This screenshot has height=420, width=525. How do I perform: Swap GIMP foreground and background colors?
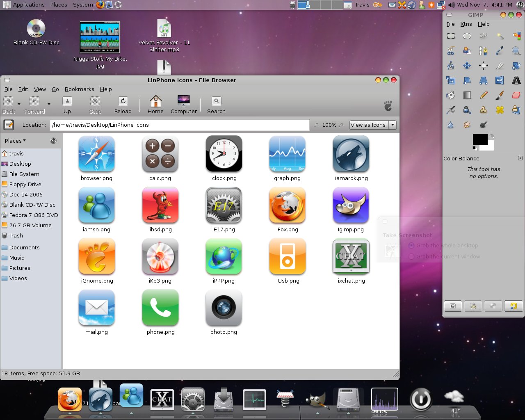point(492,136)
